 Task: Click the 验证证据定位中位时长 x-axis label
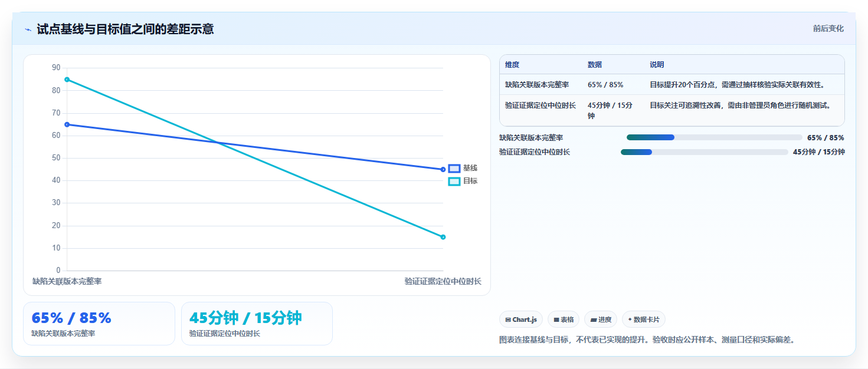tap(443, 282)
